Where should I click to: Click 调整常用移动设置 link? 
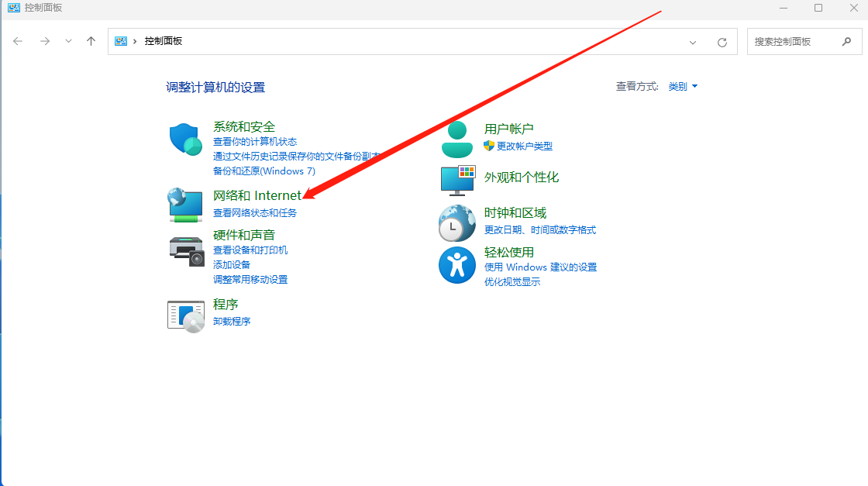(250, 280)
